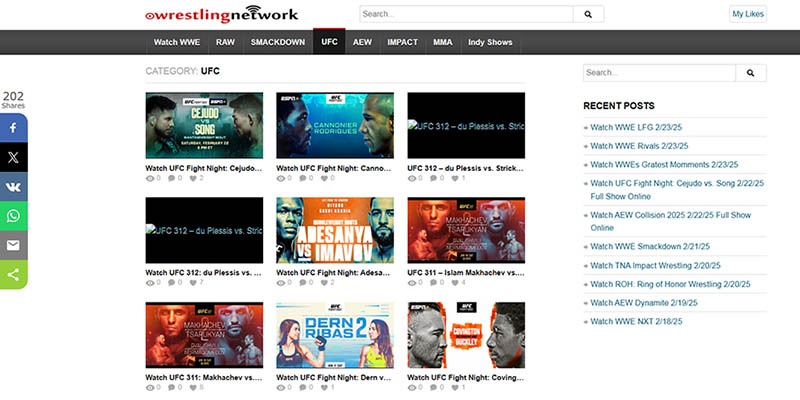Image resolution: width=800 pixels, height=400 pixels.
Task: Open title Watch UFC Fight Night: Canno...
Action: point(335,168)
